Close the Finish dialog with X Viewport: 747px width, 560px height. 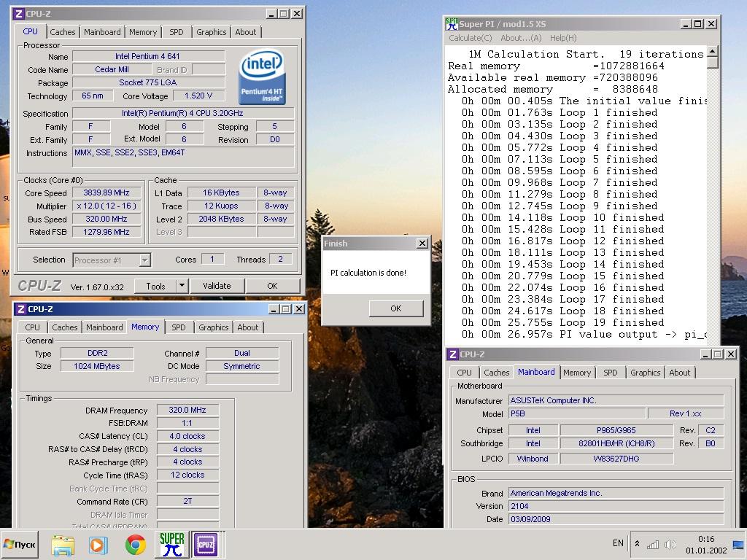(x=422, y=244)
